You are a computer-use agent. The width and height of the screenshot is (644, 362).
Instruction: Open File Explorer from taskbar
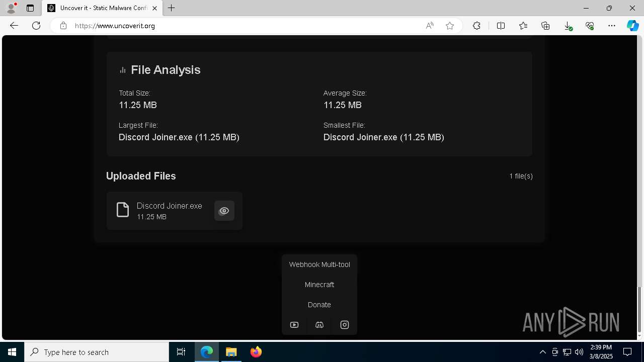231,352
